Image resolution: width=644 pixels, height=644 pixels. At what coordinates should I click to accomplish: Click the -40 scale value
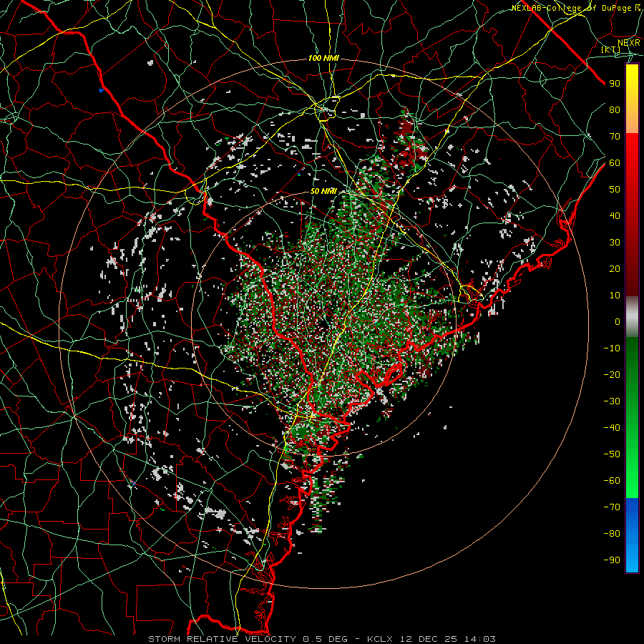click(x=612, y=428)
